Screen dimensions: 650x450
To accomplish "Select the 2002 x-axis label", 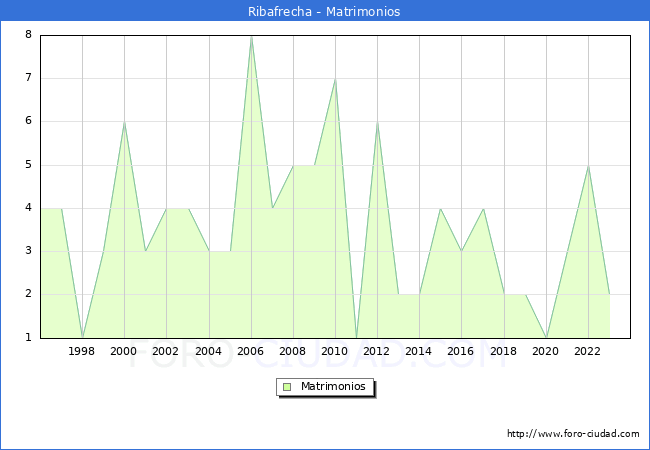I will [165, 351].
